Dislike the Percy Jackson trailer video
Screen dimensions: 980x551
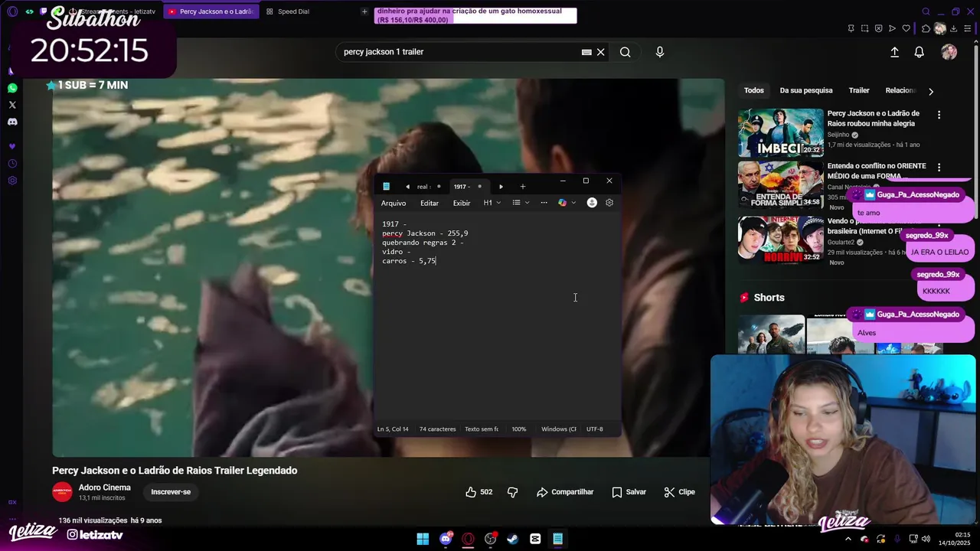pos(512,492)
